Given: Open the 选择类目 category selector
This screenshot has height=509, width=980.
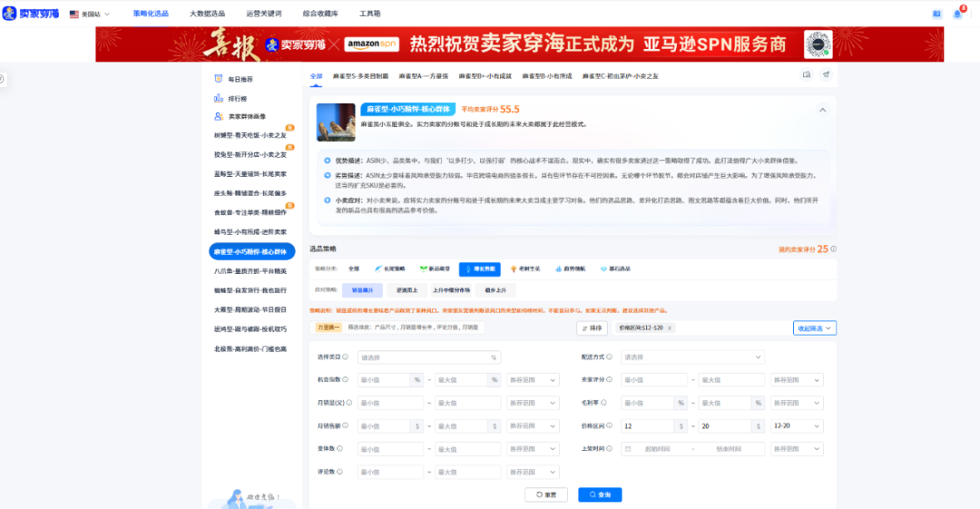Looking at the screenshot, I should [x=428, y=357].
